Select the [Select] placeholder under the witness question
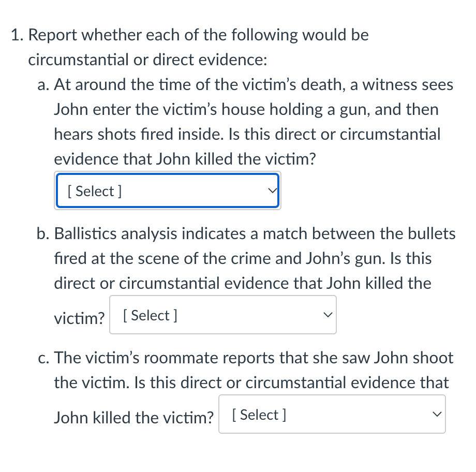 coord(93,190)
